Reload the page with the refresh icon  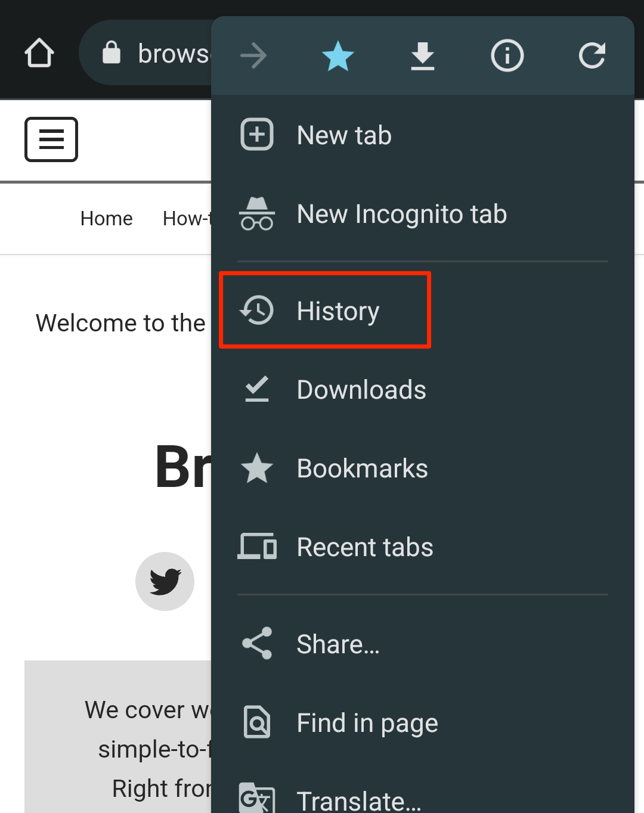click(x=592, y=55)
